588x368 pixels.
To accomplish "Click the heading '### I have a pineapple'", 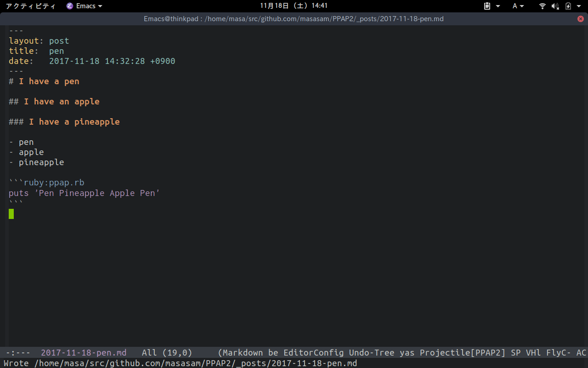I will point(64,122).
